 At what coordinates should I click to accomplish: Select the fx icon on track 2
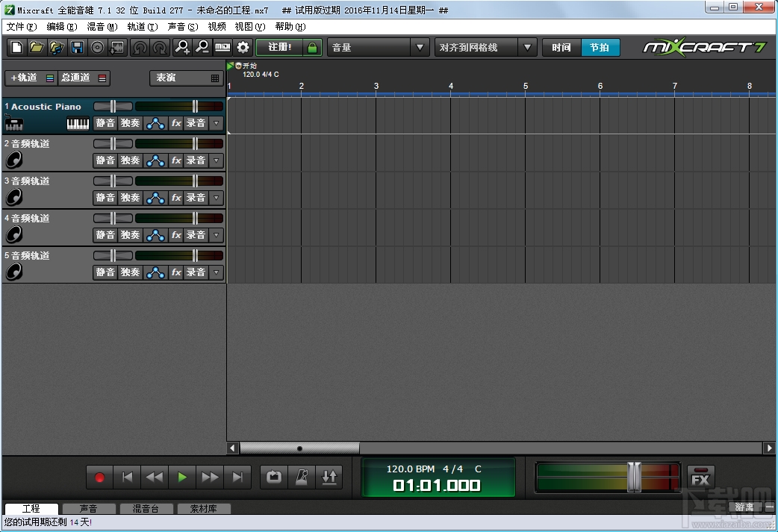point(175,160)
